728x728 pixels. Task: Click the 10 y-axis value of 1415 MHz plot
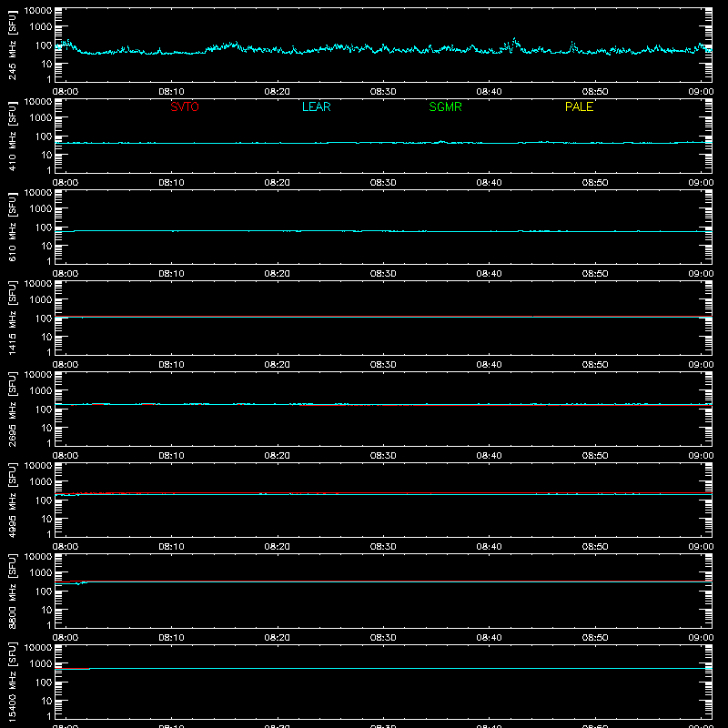[x=47, y=337]
